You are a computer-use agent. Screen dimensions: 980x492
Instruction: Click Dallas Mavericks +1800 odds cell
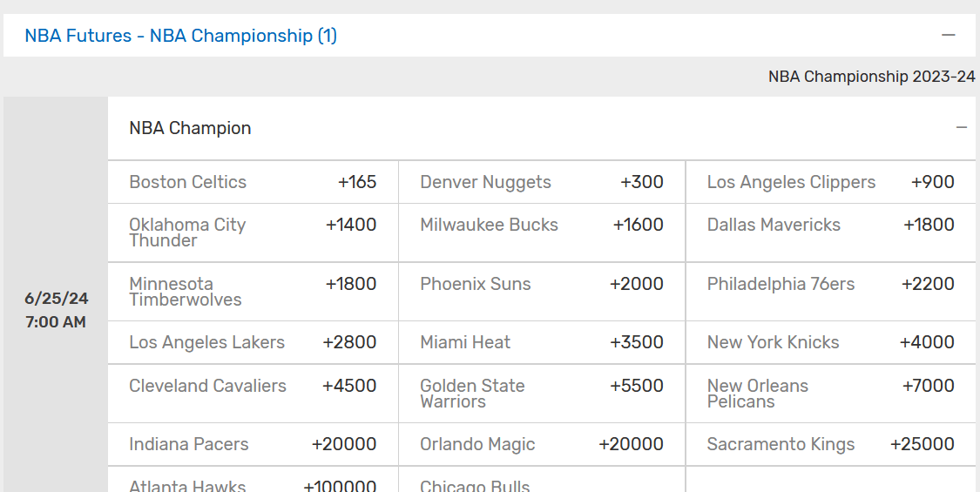[x=830, y=225]
